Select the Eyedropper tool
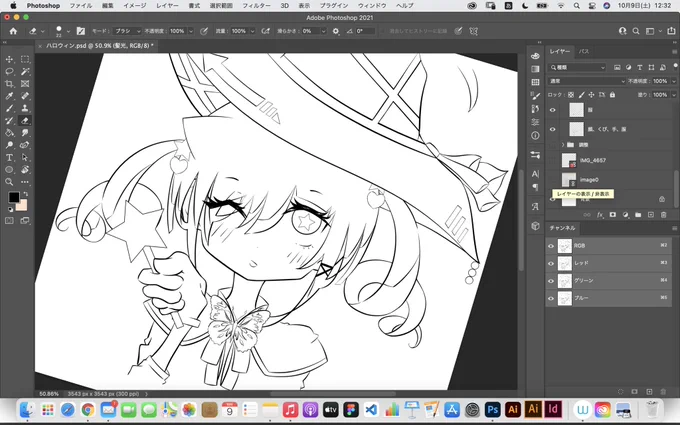The height and width of the screenshot is (425, 680). point(9,96)
